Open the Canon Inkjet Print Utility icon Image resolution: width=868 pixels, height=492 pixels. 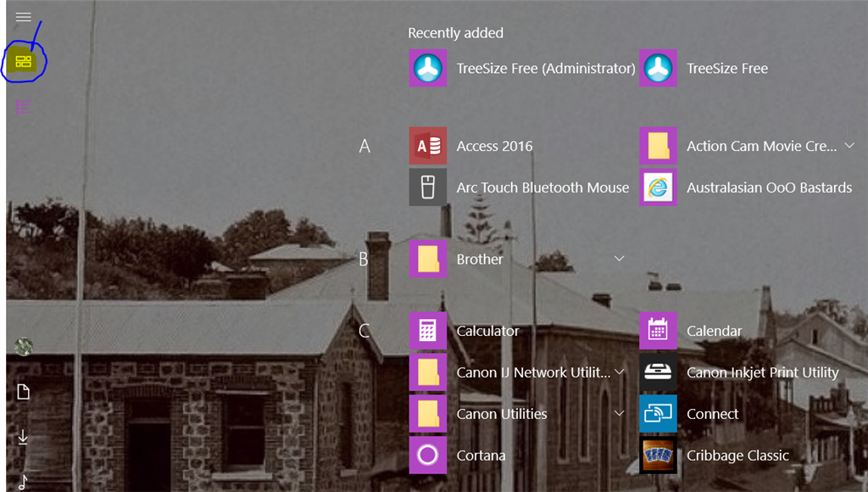click(x=658, y=372)
